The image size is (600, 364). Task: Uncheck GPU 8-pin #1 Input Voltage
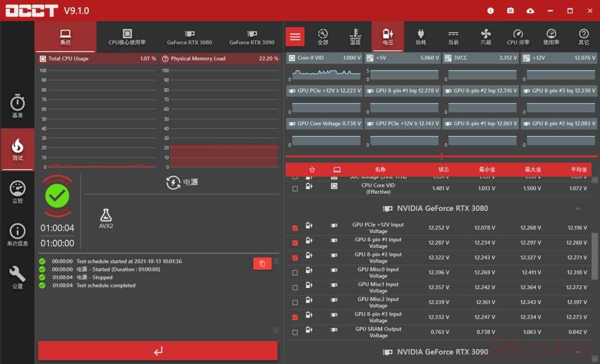click(294, 243)
